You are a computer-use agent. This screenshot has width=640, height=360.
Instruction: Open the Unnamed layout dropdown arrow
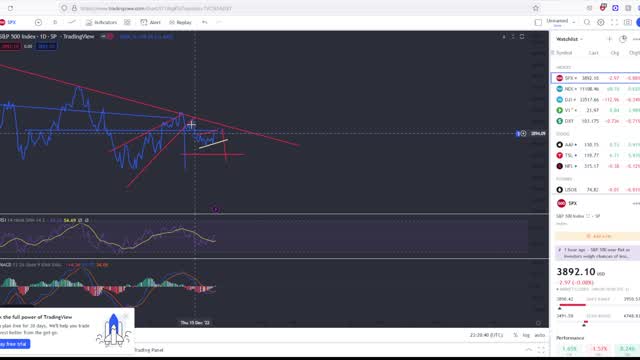pyautogui.click(x=574, y=22)
